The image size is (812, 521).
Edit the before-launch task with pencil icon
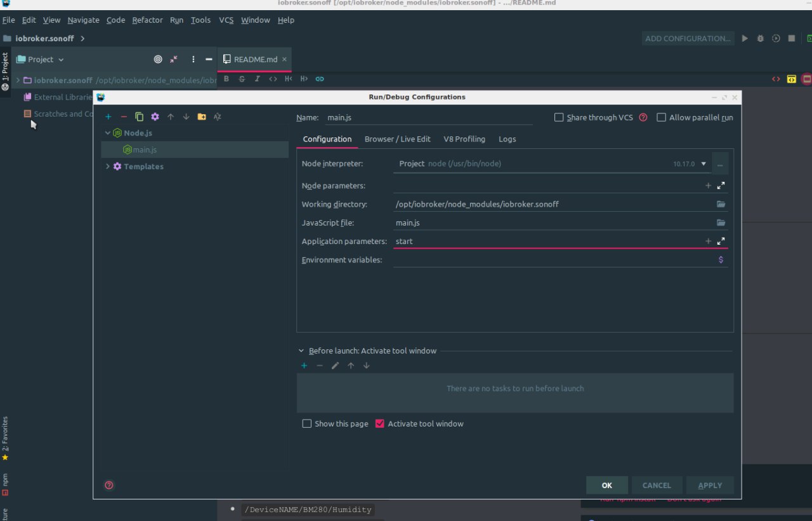click(335, 365)
